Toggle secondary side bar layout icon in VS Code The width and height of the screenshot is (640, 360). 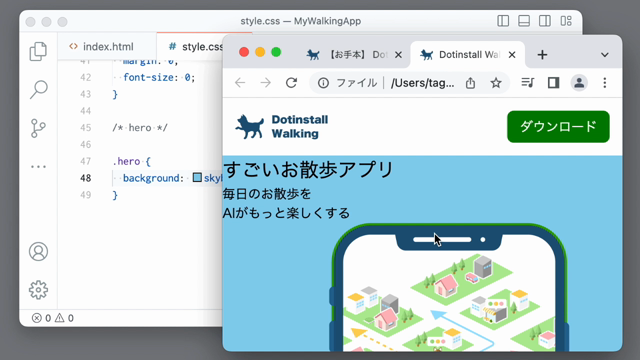(544, 21)
